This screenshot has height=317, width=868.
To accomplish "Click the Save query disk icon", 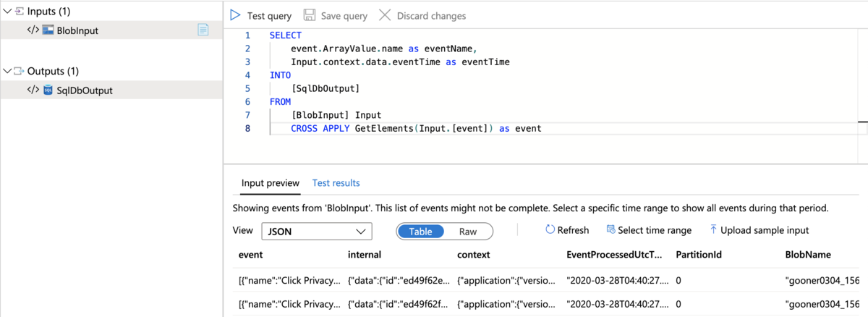I will (309, 15).
